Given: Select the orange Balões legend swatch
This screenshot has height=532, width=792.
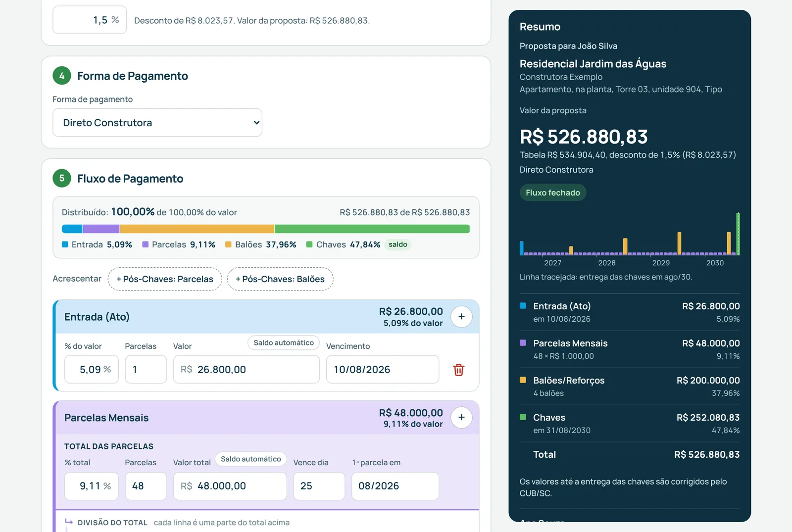Looking at the screenshot, I should (228, 244).
